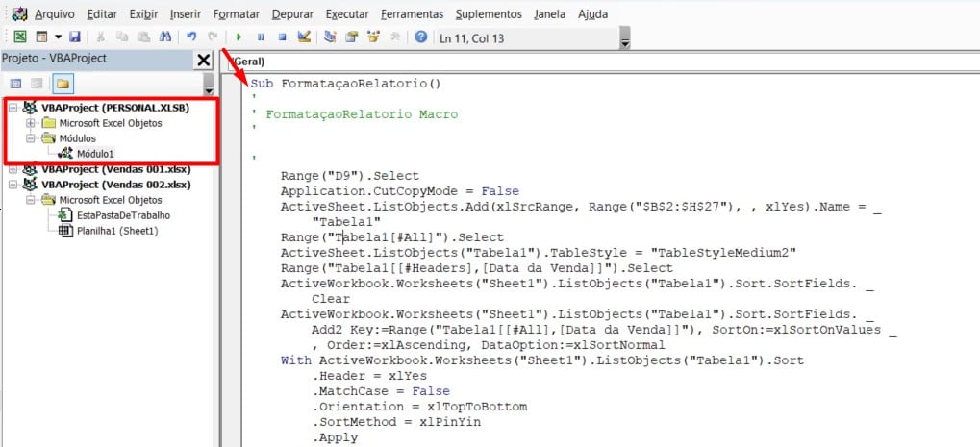This screenshot has height=447, width=980.
Task: Click the View Code icon in the Project panel
Action: [15, 83]
